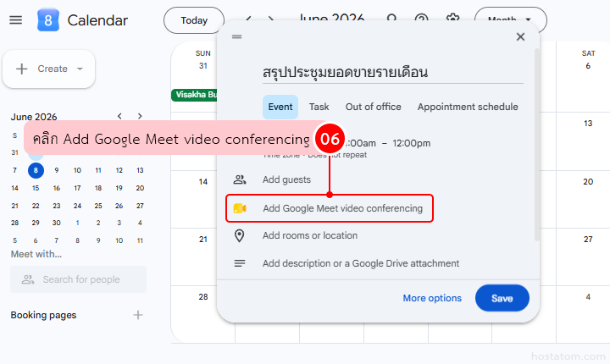Go to next month in mini calendar

tap(140, 116)
